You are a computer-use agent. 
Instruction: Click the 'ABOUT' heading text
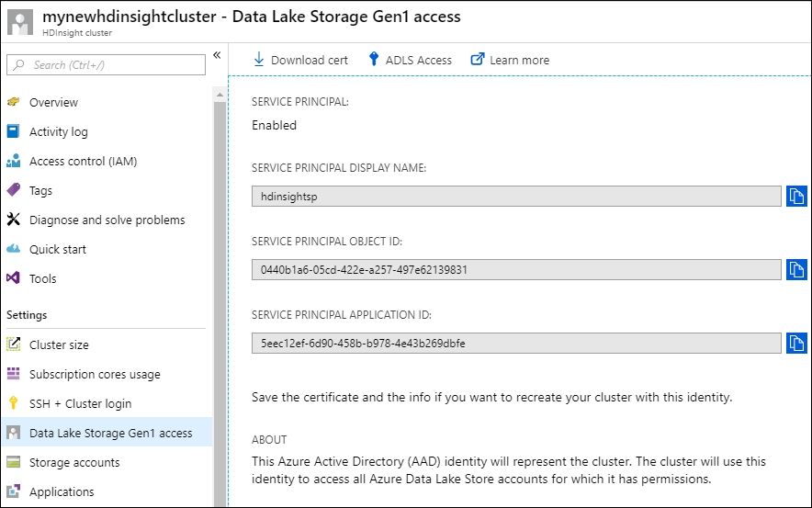coord(269,440)
